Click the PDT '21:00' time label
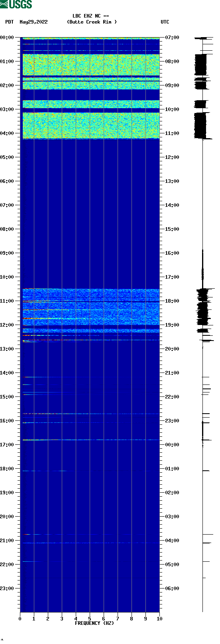This screenshot has width=220, height=644. point(7,541)
